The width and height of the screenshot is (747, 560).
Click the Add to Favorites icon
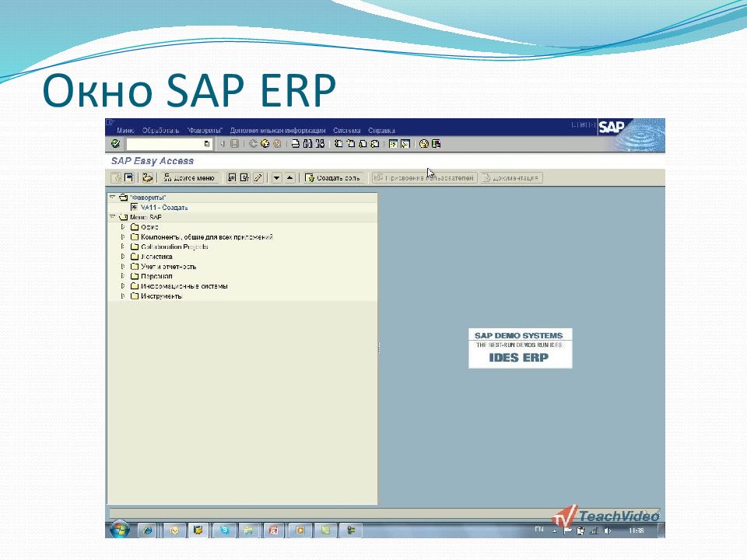[x=232, y=177]
